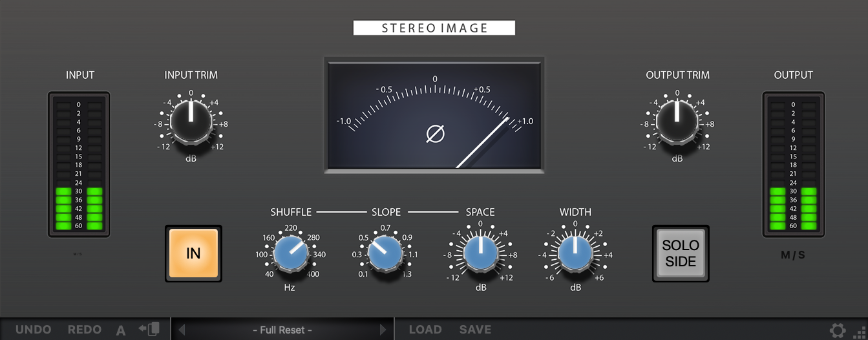Image resolution: width=868 pixels, height=340 pixels.
Task: Click the INPUT TRIM knob
Action: [x=191, y=121]
